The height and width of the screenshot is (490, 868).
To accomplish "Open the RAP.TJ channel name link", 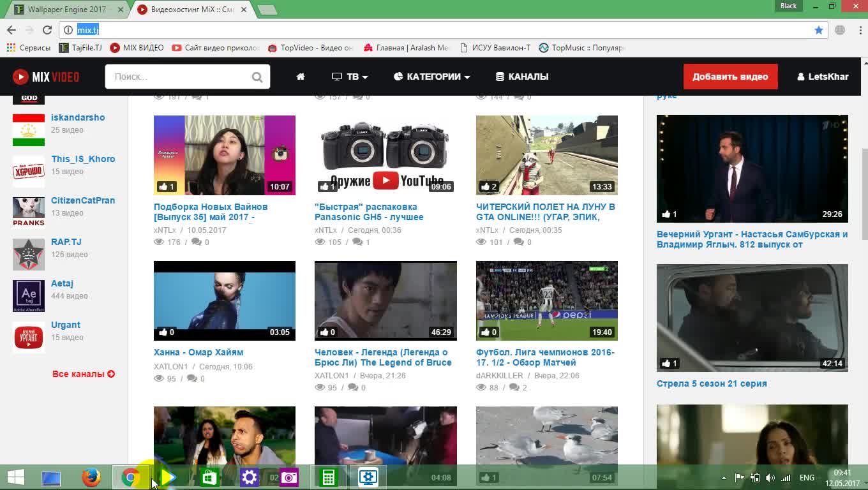I will pyautogui.click(x=66, y=242).
